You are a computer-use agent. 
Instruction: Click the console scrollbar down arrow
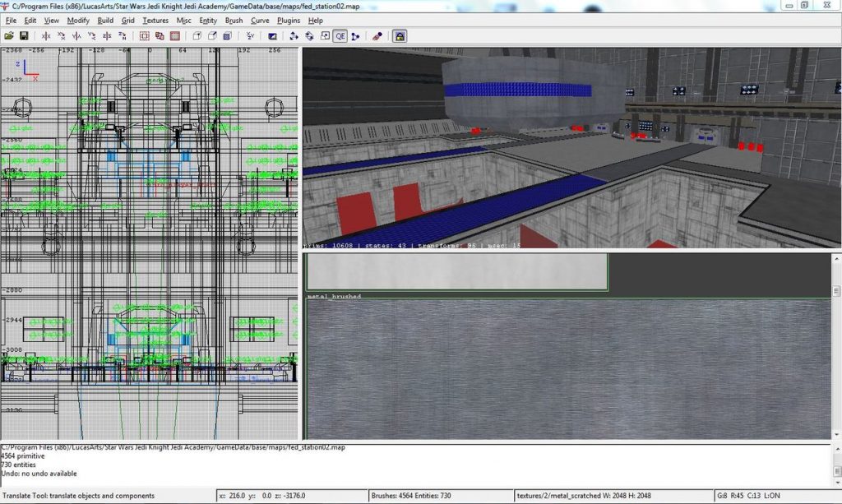pyautogui.click(x=836, y=483)
